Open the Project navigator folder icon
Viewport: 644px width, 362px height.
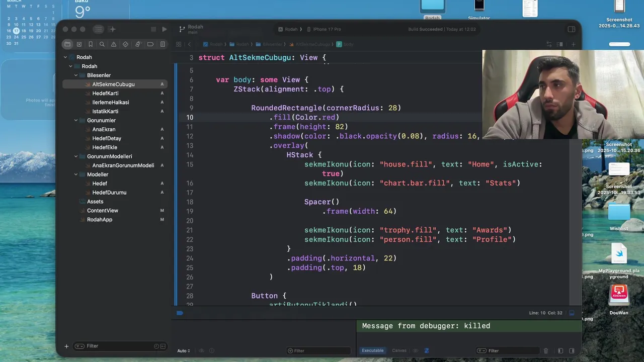[x=67, y=44]
